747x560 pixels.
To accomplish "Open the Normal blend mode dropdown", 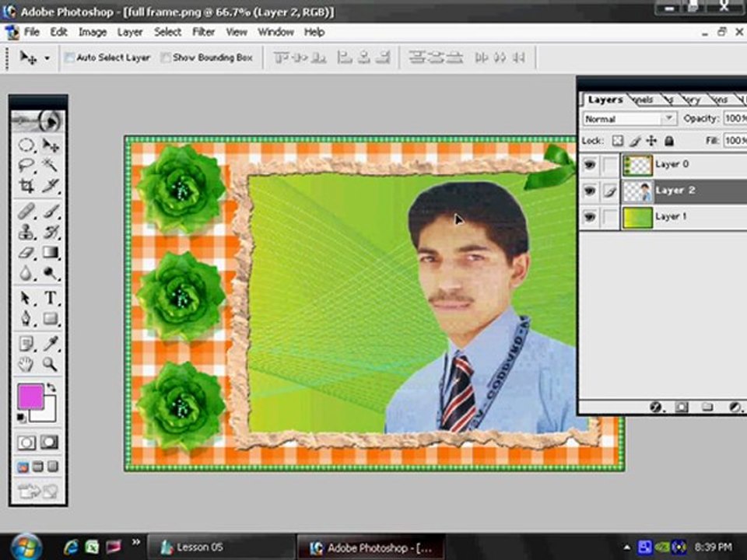I will [630, 118].
